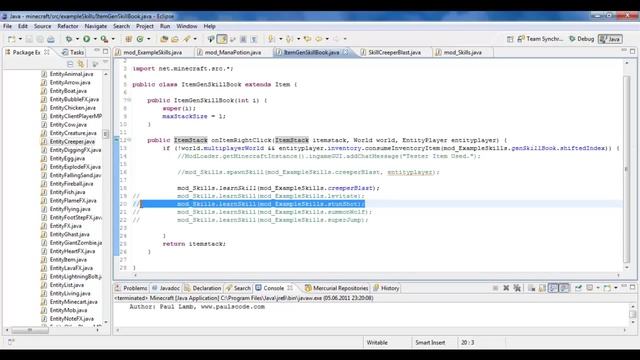Click the Print toolbar icon
This screenshot has height=360, width=640.
pyautogui.click(x=51, y=39)
